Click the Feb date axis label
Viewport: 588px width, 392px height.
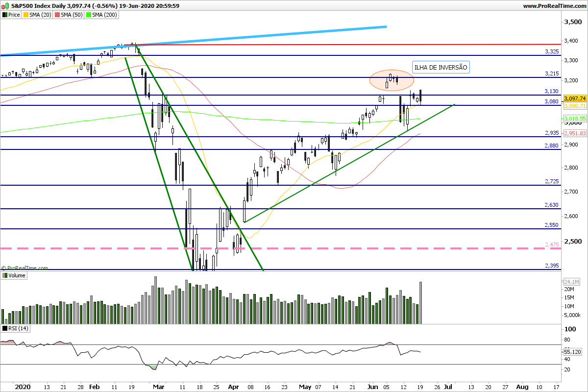(96, 387)
